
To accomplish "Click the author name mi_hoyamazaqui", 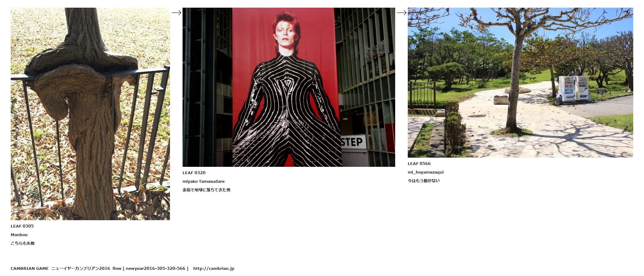I will click(x=426, y=172).
